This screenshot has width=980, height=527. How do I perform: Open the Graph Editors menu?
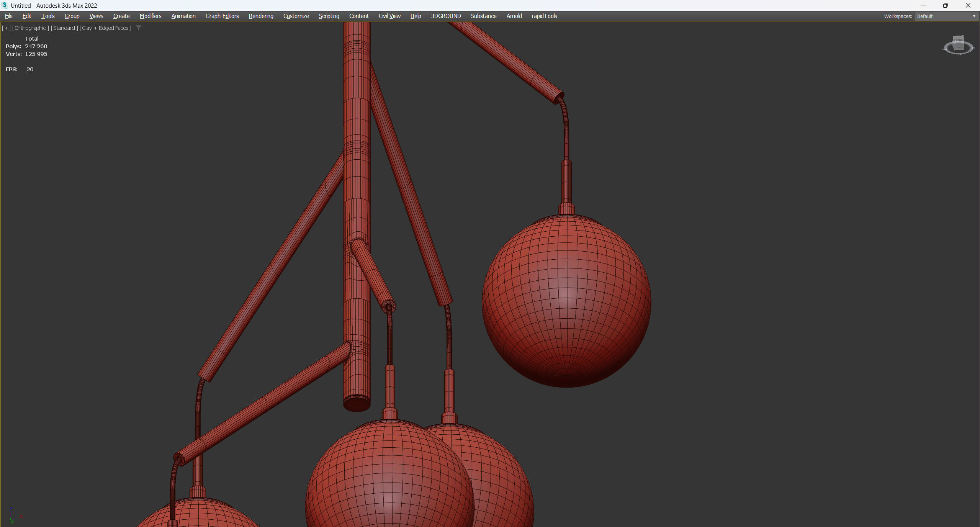coord(222,16)
